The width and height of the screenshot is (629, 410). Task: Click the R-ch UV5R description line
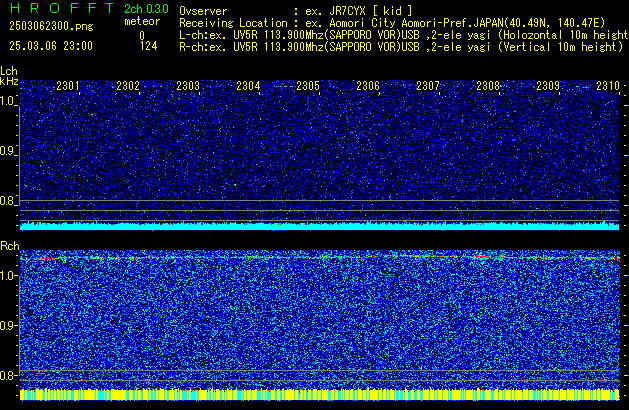pos(401,47)
